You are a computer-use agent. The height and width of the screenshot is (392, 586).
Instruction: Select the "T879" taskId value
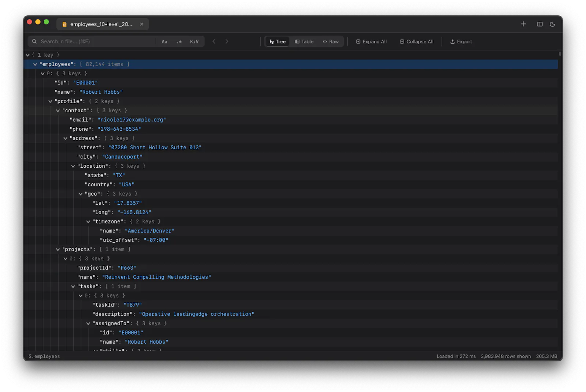(133, 305)
